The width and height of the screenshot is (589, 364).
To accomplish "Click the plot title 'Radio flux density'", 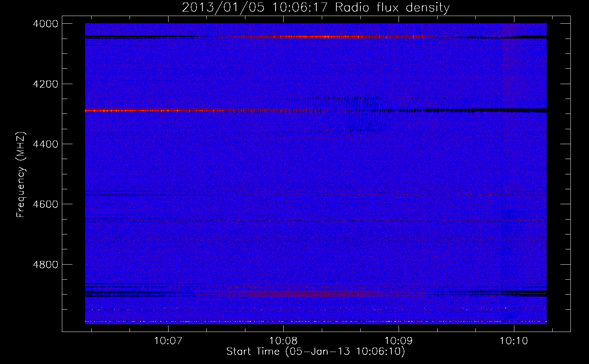I will 392,7.
